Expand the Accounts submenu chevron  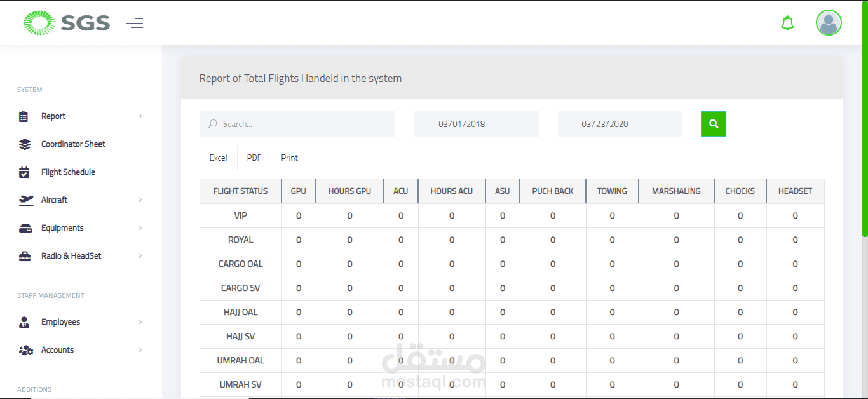point(140,350)
